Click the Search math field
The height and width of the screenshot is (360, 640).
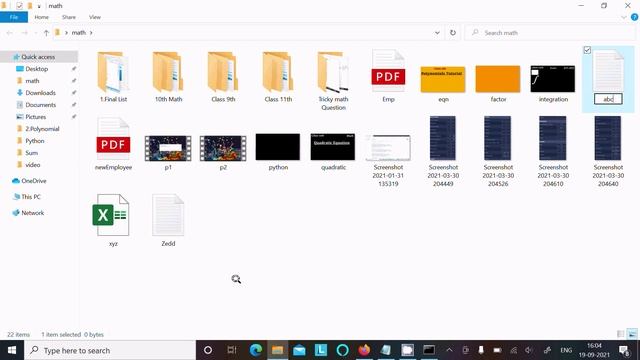point(551,33)
